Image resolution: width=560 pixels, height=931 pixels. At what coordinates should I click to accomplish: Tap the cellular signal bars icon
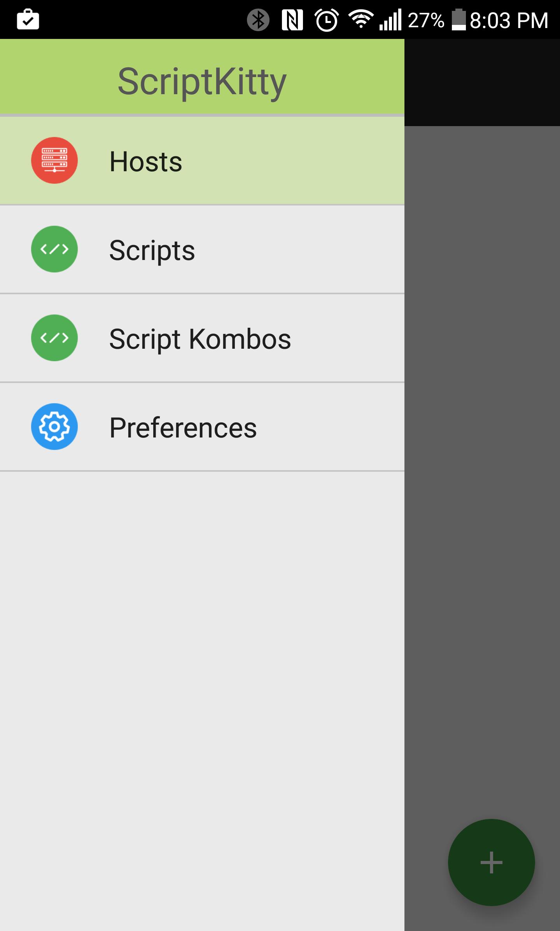390,20
